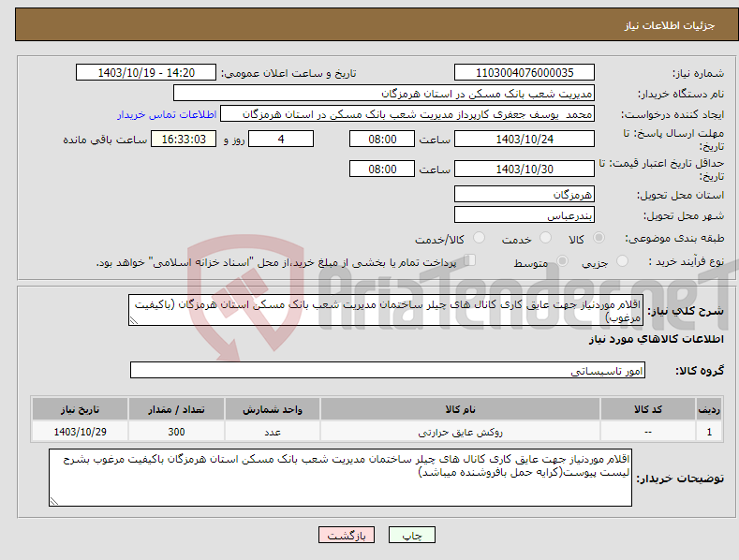Click the اطلاعات کالاهای مورد نیاز heading
739x560 pixels.
click(x=656, y=339)
